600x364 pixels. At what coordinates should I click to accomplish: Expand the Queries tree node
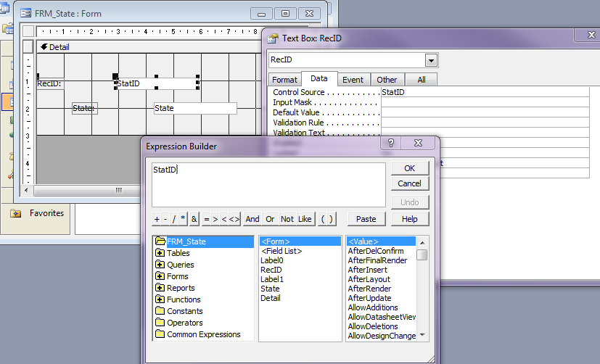coord(160,265)
